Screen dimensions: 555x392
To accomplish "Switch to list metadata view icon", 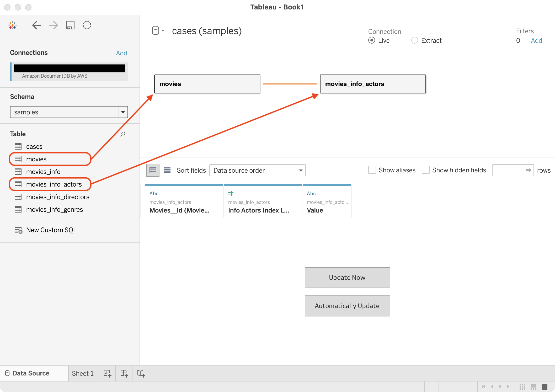I will tap(167, 170).
